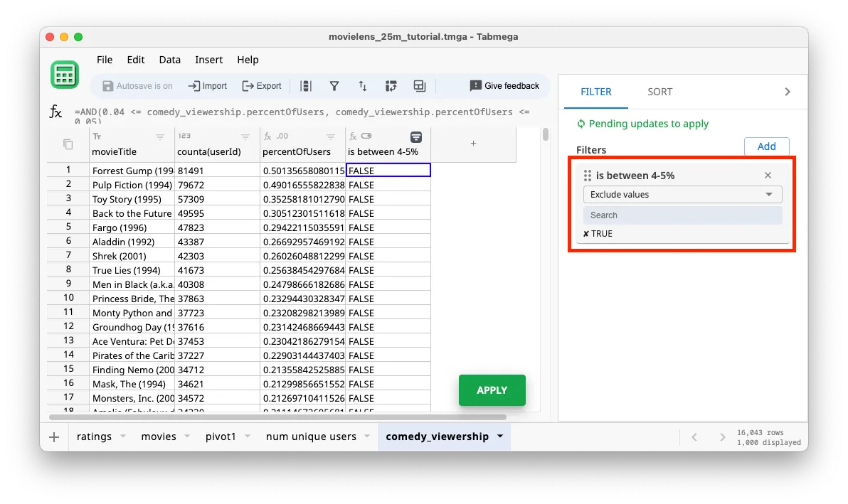Open the comedy_viewership sheet dropdown
Viewport: 848px width, 504px height.
pos(500,436)
